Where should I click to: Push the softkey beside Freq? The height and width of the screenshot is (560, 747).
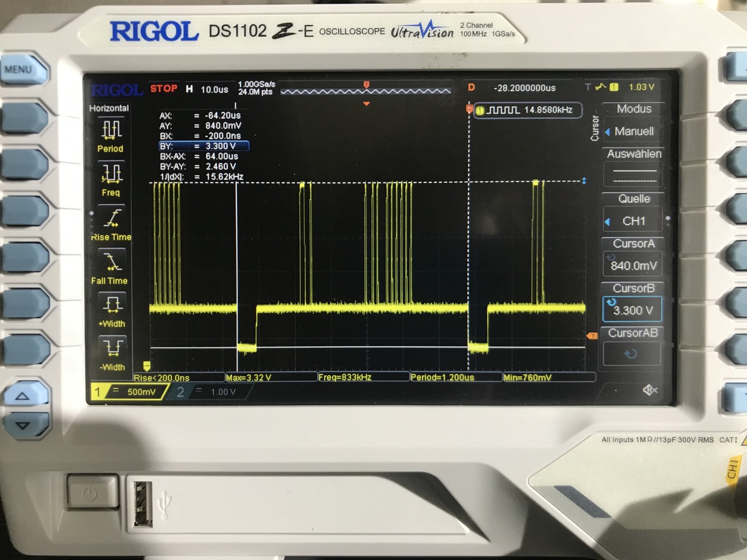coord(25,164)
